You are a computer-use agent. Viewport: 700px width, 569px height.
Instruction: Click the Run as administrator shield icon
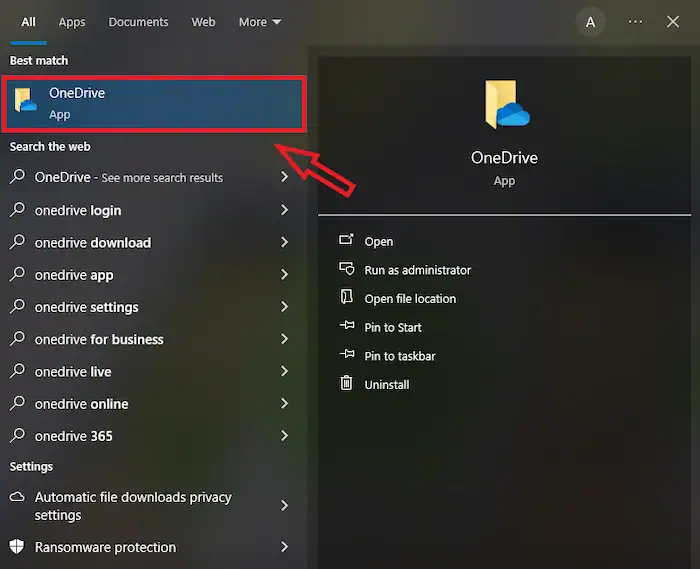coord(347,270)
